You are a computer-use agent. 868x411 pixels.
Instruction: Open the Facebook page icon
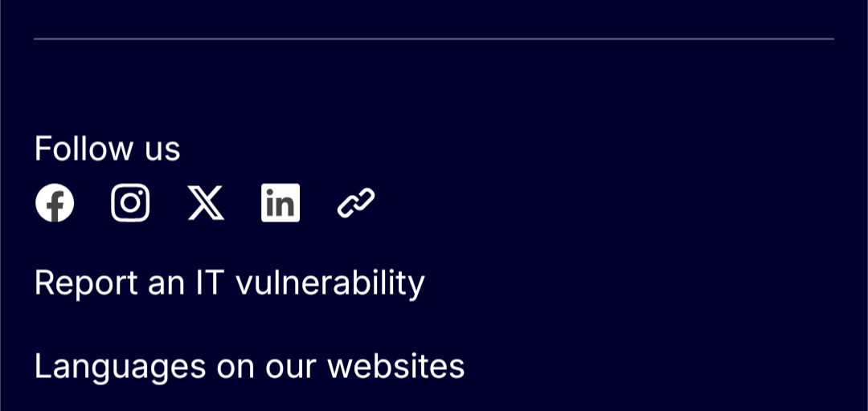pyautogui.click(x=55, y=203)
